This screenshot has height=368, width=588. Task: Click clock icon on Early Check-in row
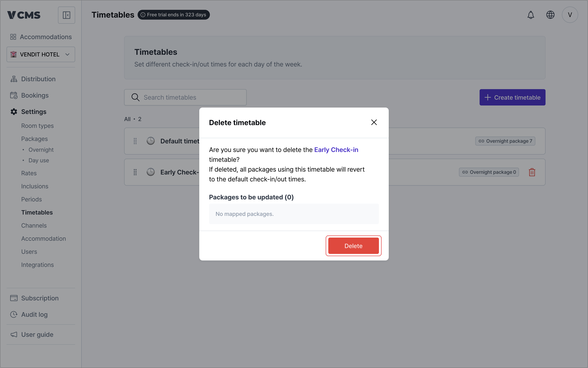[x=151, y=172]
